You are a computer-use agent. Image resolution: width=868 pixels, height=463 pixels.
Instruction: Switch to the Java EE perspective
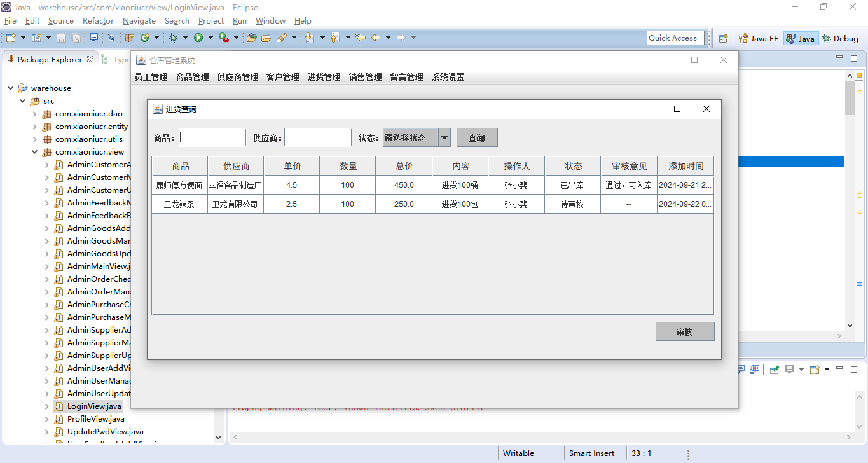coord(758,38)
